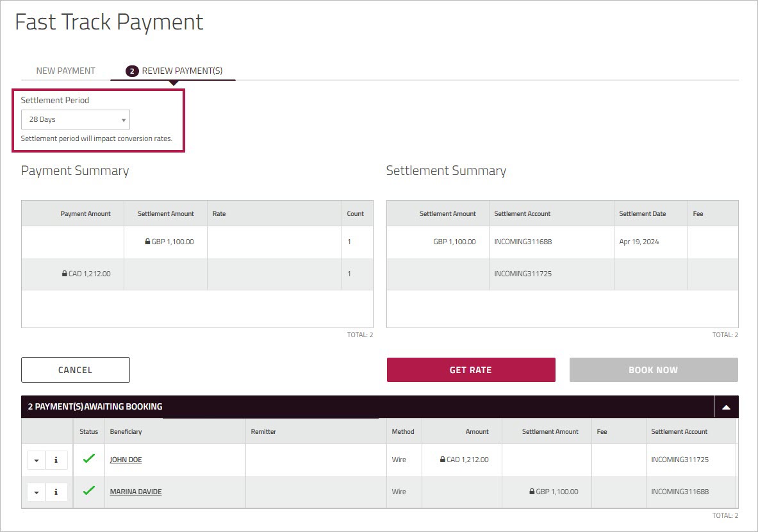The image size is (758, 532).
Task: Open the info icon for Marina Davide row
Action: (x=56, y=492)
